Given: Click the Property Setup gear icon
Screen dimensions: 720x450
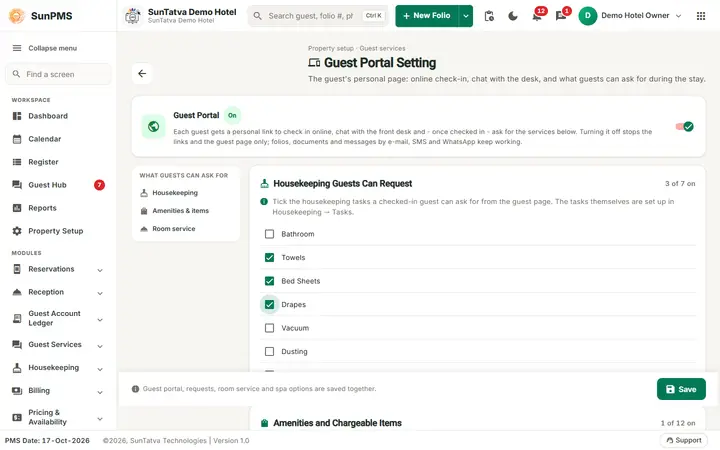Looking at the screenshot, I should (17, 231).
